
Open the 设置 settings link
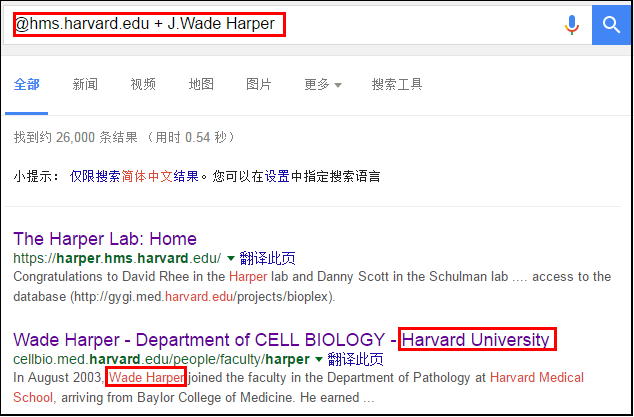[277, 176]
